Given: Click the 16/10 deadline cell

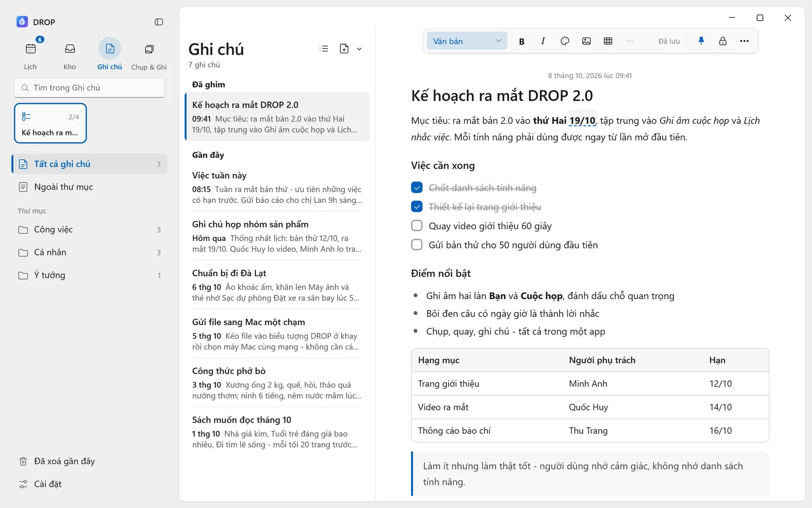Looking at the screenshot, I should pos(736,430).
